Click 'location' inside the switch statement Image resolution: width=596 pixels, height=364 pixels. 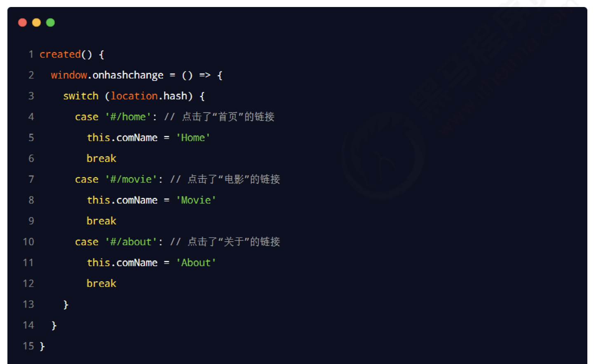tap(134, 96)
